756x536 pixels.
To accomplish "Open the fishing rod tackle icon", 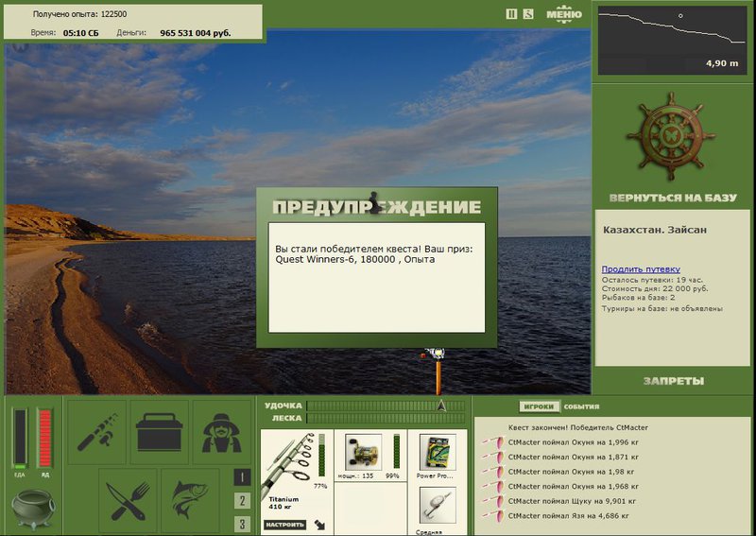I will [x=97, y=432].
